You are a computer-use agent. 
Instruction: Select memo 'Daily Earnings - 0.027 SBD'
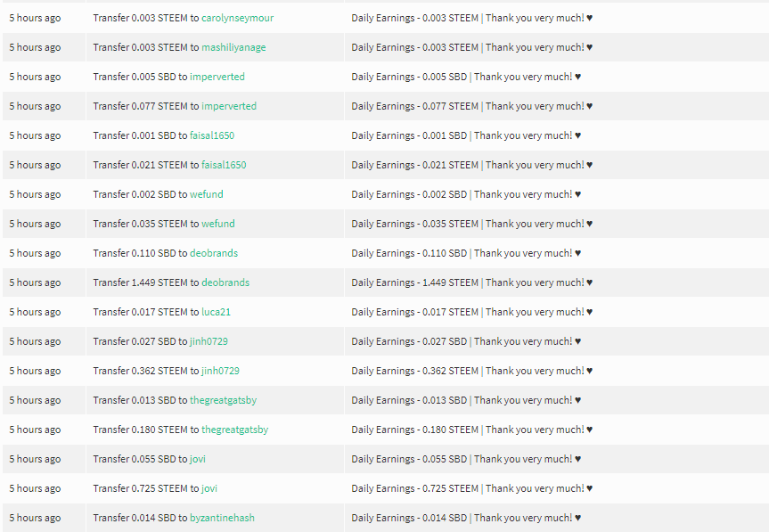409,342
